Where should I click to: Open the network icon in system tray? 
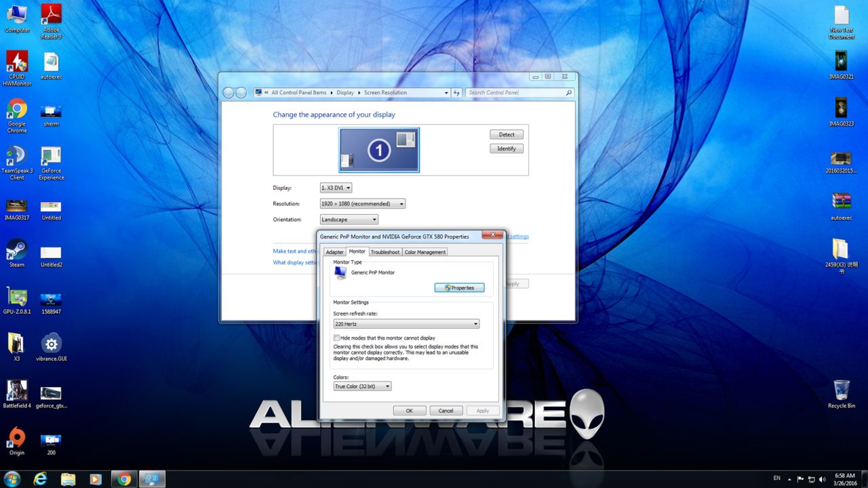click(811, 479)
